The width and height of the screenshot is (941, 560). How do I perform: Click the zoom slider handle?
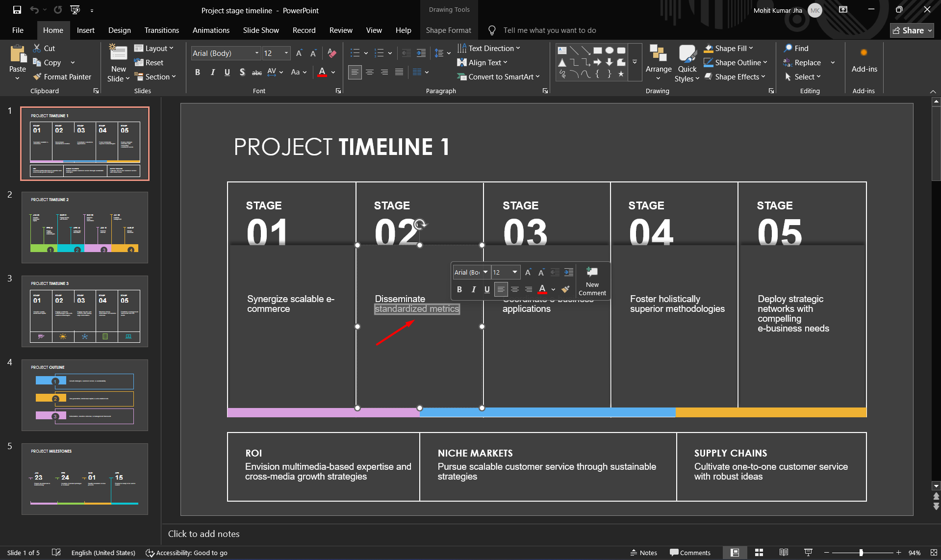pos(861,553)
